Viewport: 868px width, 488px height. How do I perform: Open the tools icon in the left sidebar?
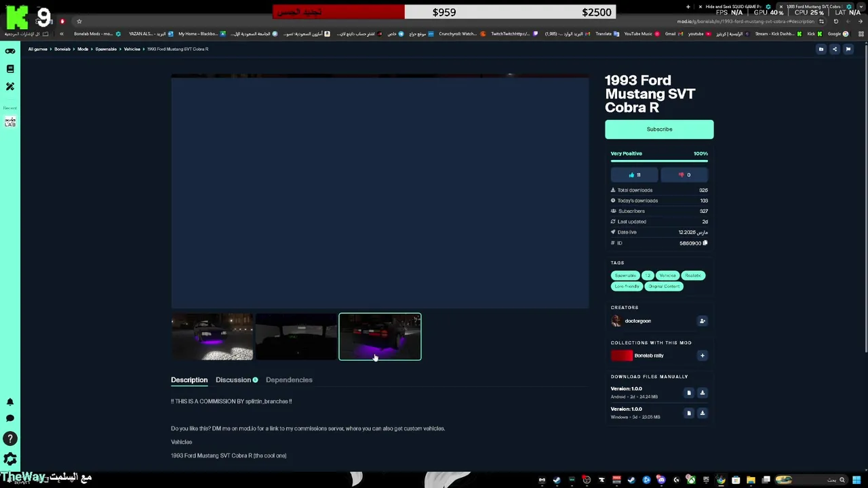(x=10, y=86)
